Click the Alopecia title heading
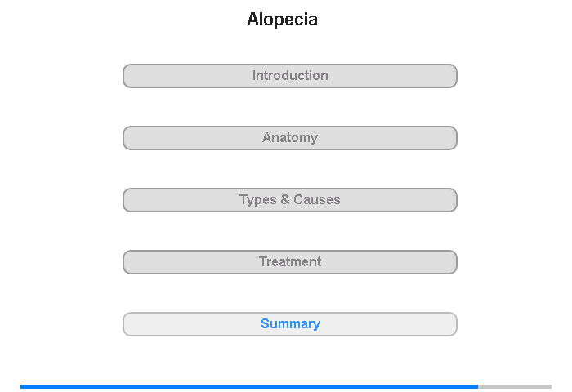The width and height of the screenshot is (572, 392). 283,20
